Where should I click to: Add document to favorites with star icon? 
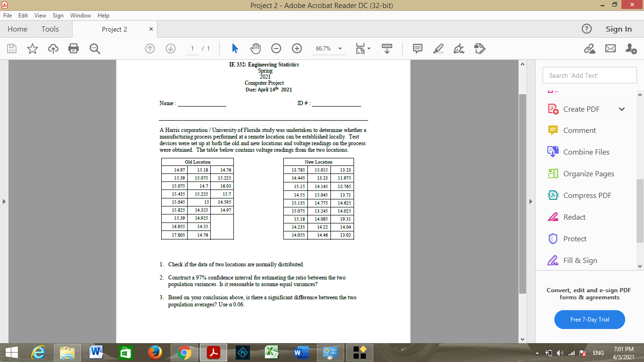point(32,48)
